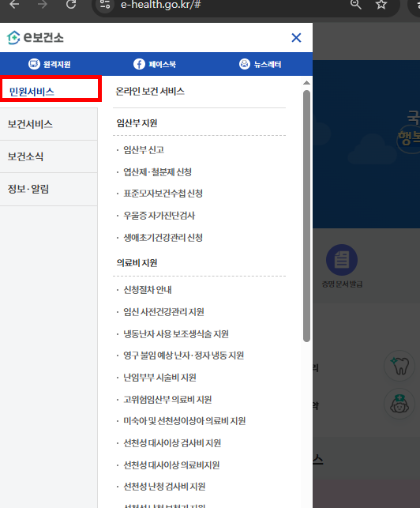Click the 원격지원 monitor icon
The width and height of the screenshot is (420, 508).
pos(34,64)
